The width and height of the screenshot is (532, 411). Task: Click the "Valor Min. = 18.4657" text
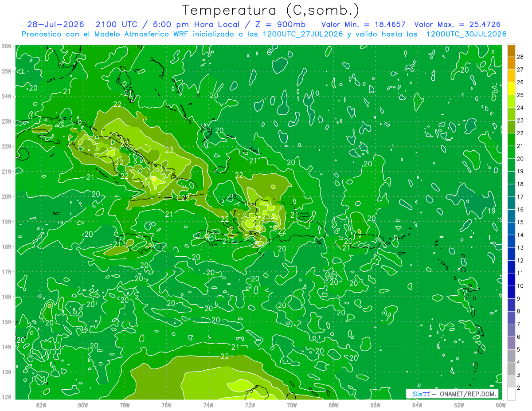click(x=363, y=24)
